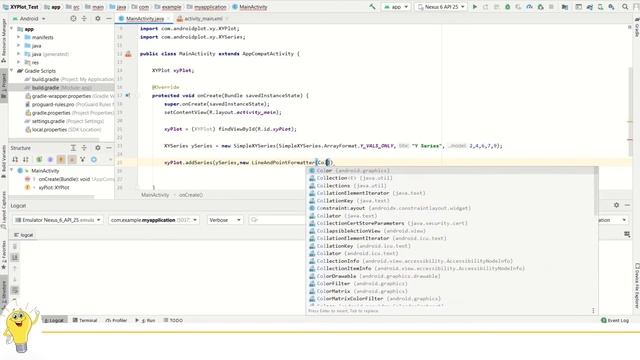Click Attach Debugger to Android Process icon
The image size is (640, 360).
click(x=540, y=7)
